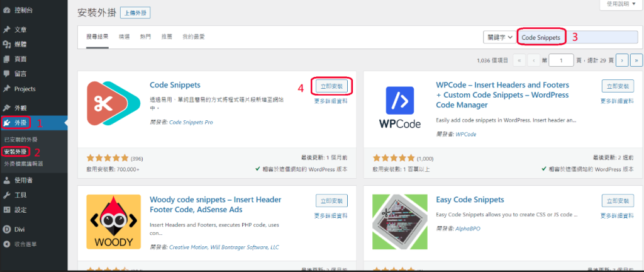The height and width of the screenshot is (272, 644).
Task: Open the 安裝外掛 submenu item
Action: click(15, 152)
